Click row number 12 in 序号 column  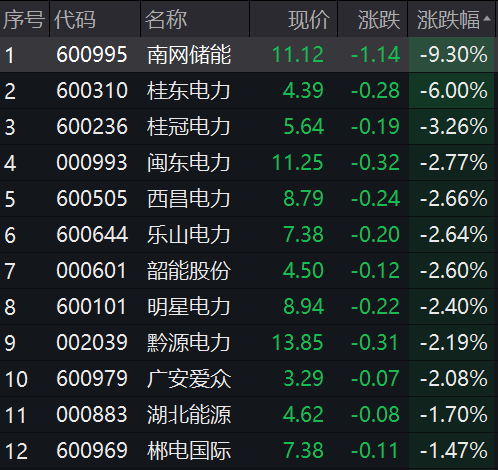(x=16, y=451)
